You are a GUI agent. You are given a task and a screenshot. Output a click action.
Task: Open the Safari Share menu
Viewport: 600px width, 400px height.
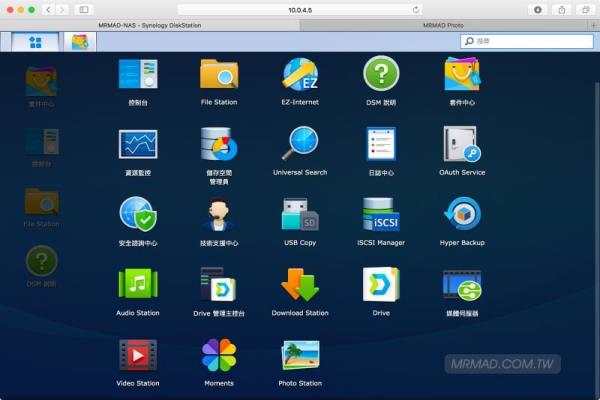(x=561, y=10)
